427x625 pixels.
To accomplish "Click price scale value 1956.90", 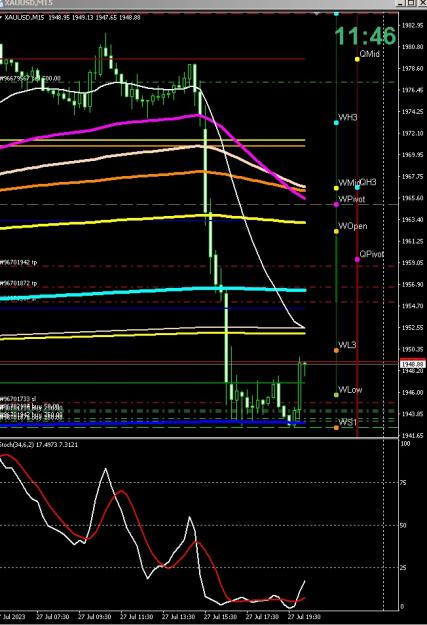I will pos(412,284).
